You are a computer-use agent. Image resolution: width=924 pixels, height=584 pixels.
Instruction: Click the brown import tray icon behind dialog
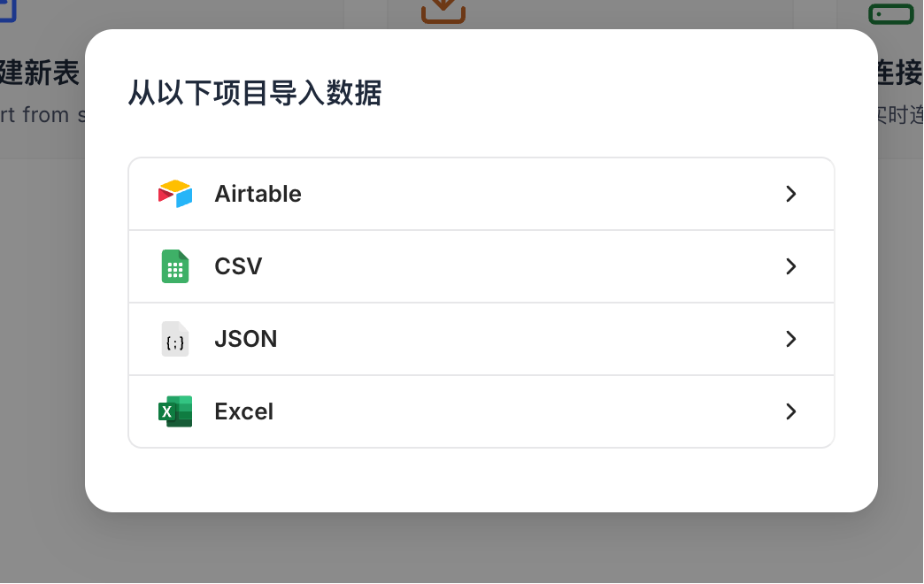pos(443,12)
